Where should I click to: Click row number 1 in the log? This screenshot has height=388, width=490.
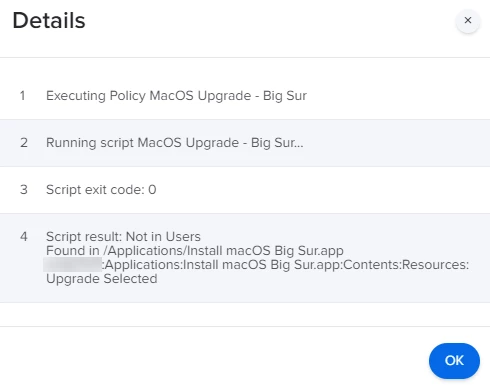click(x=22, y=96)
